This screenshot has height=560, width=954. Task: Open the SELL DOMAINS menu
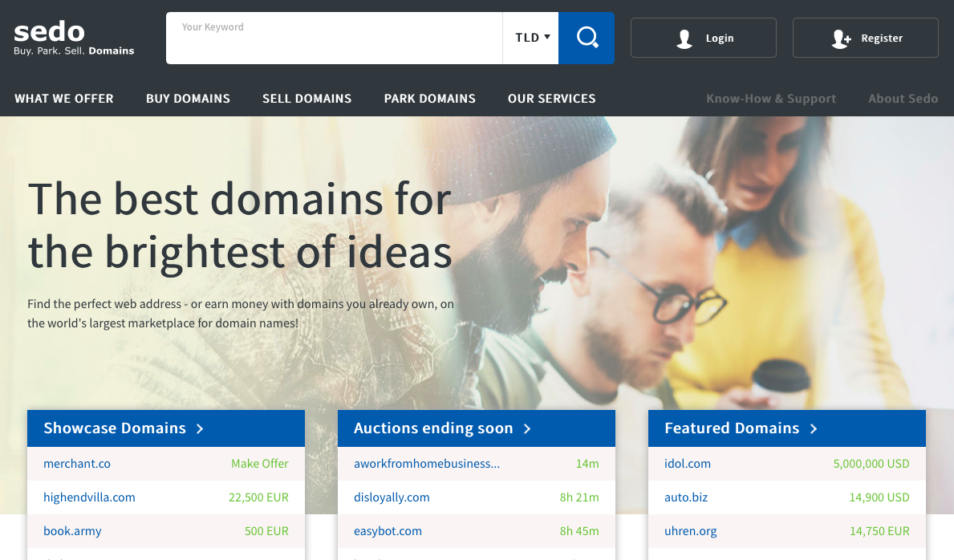tap(306, 99)
